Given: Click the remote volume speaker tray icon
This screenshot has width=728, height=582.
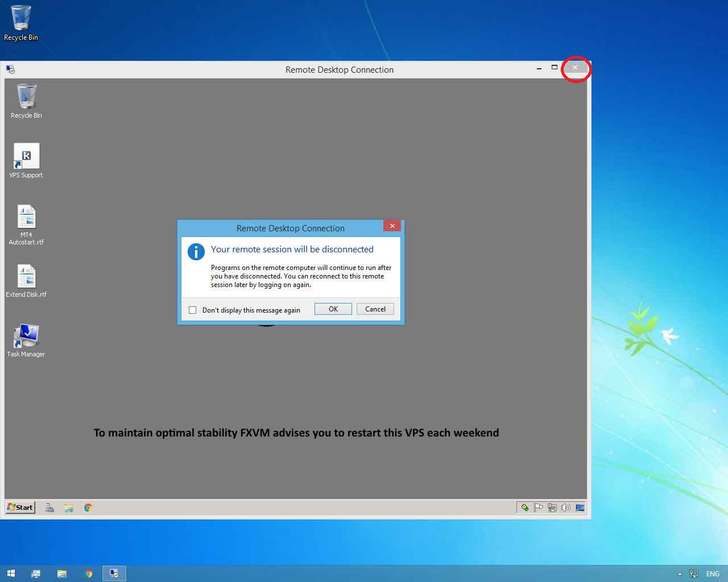Looking at the screenshot, I should [565, 508].
